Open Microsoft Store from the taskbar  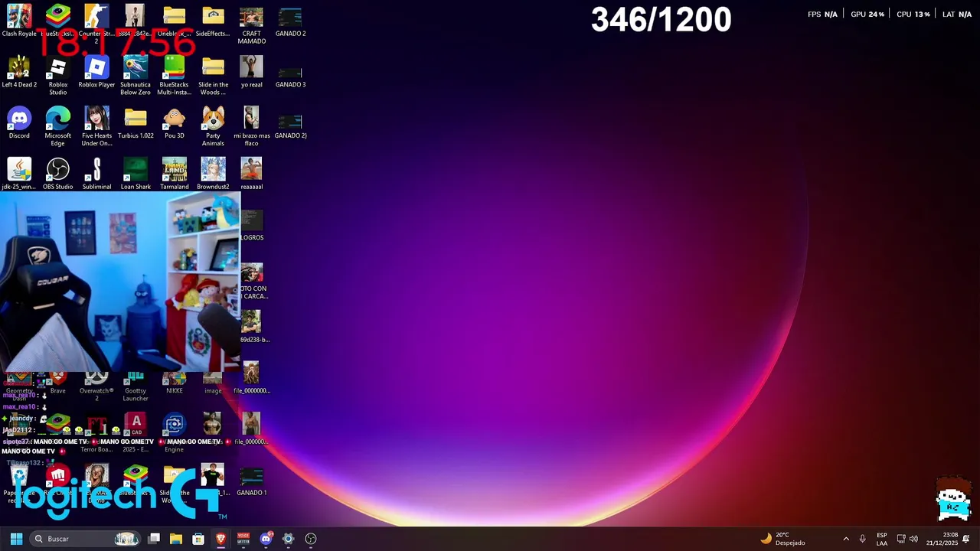[198, 539]
